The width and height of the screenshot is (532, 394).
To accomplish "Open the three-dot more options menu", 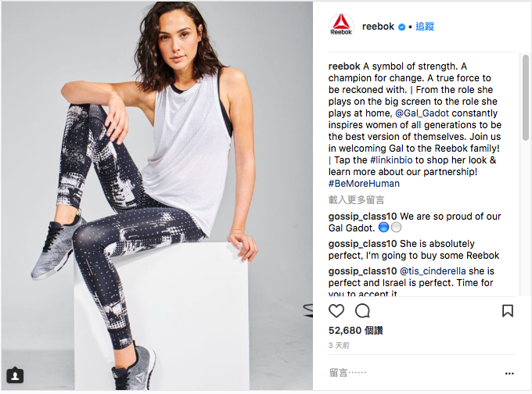I will pyautogui.click(x=509, y=374).
